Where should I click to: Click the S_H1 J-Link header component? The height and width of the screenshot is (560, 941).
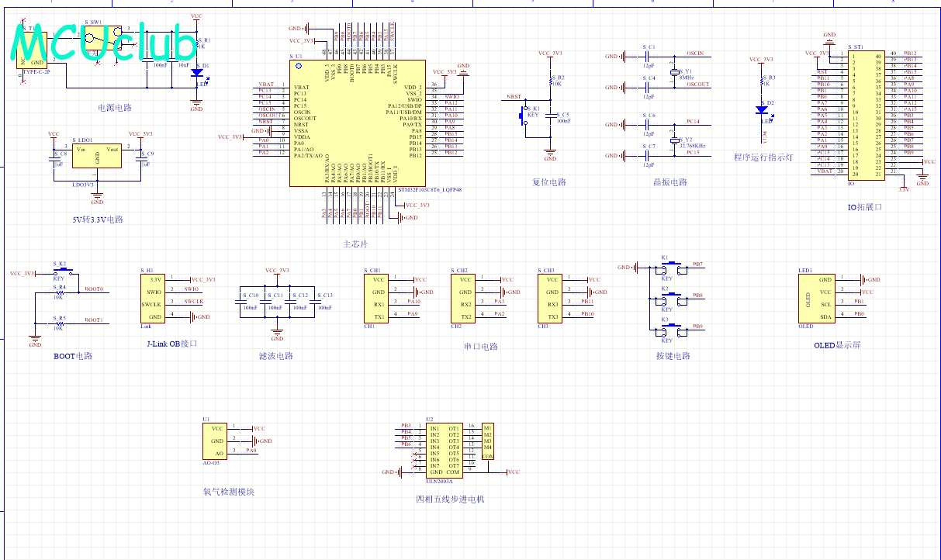153,298
